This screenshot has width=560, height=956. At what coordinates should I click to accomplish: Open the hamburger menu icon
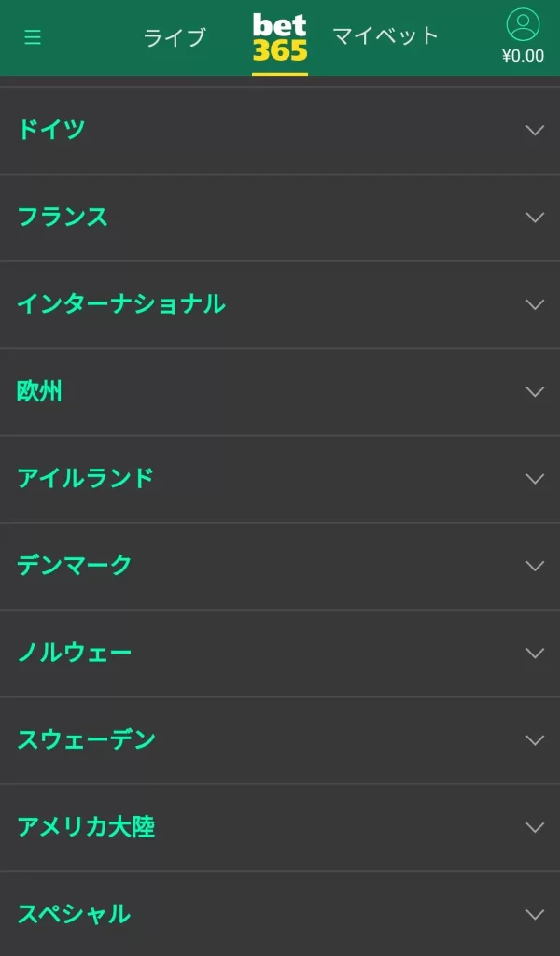coord(33,37)
